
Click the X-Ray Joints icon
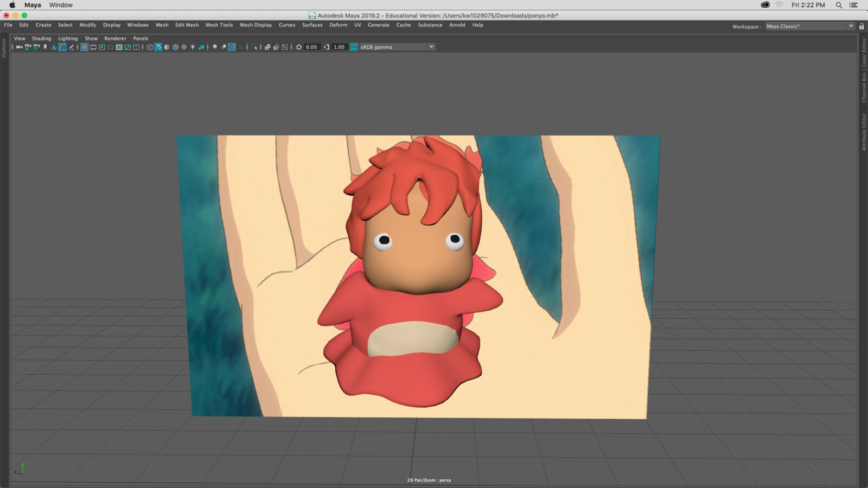pyautogui.click(x=285, y=47)
